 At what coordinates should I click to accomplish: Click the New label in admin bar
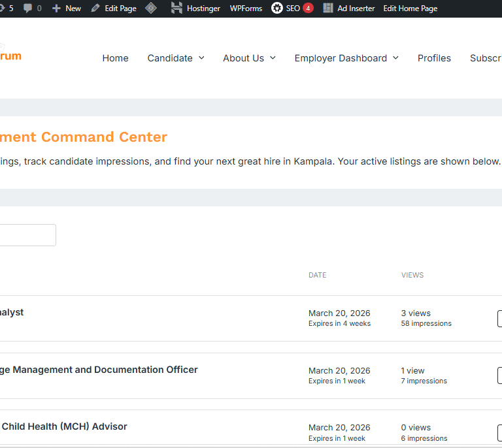pos(73,8)
